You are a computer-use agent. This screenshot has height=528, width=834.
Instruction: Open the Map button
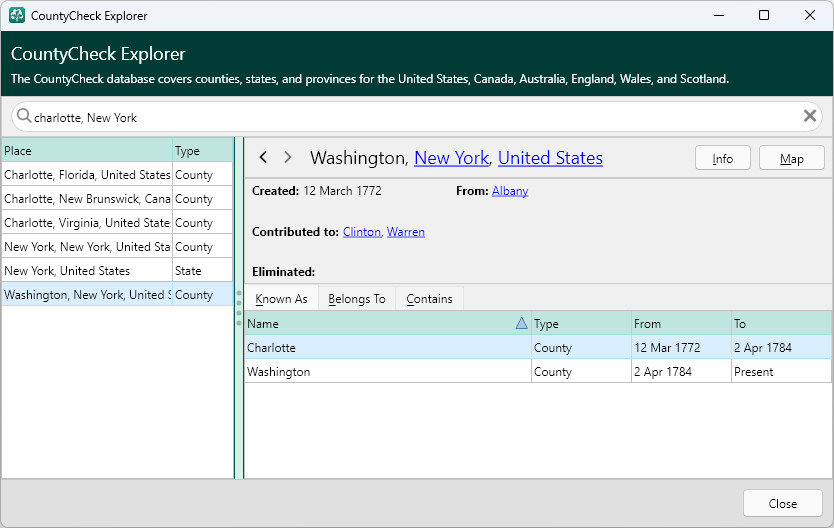point(791,158)
